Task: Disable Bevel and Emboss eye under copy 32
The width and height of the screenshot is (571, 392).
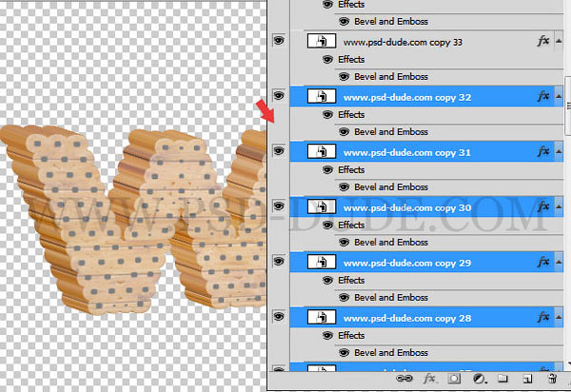Action: [345, 131]
